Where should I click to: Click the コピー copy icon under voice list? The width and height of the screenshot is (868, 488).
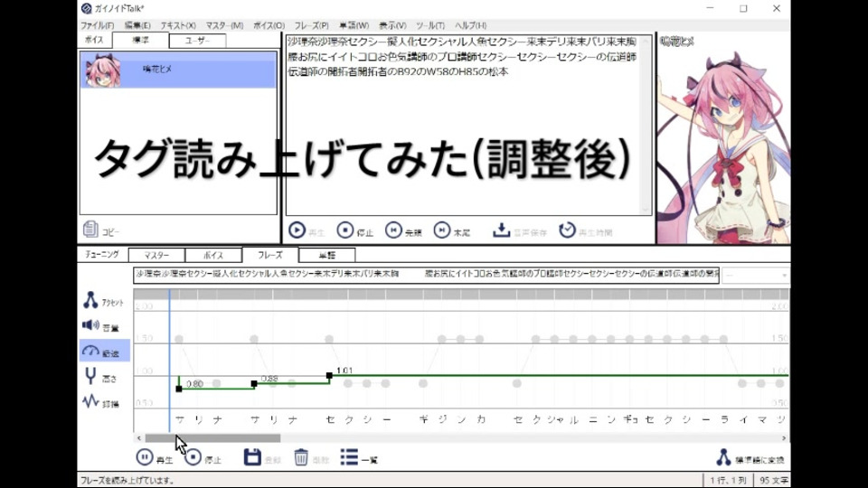(90, 229)
